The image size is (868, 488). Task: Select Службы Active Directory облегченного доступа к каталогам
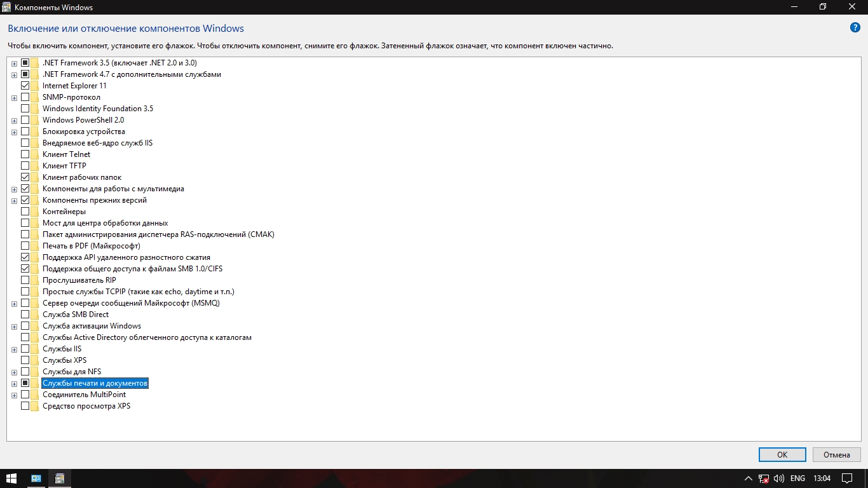tap(147, 337)
